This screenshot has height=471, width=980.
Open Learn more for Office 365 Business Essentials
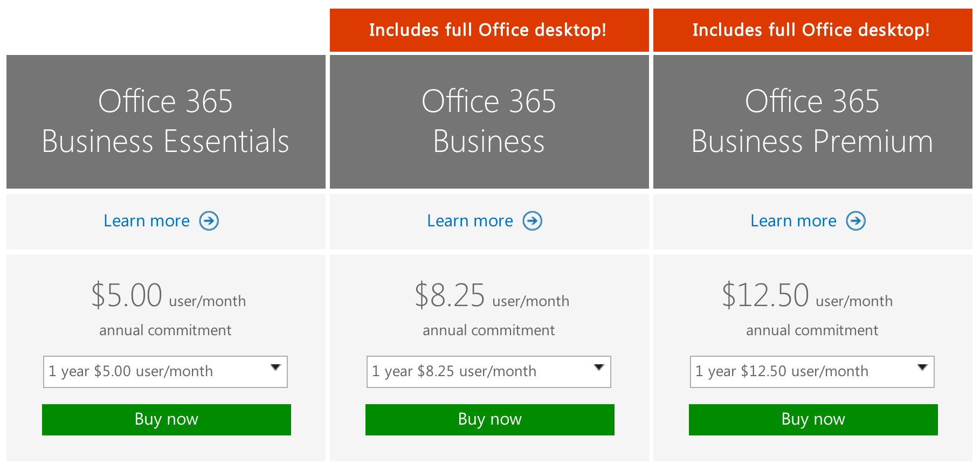146,220
